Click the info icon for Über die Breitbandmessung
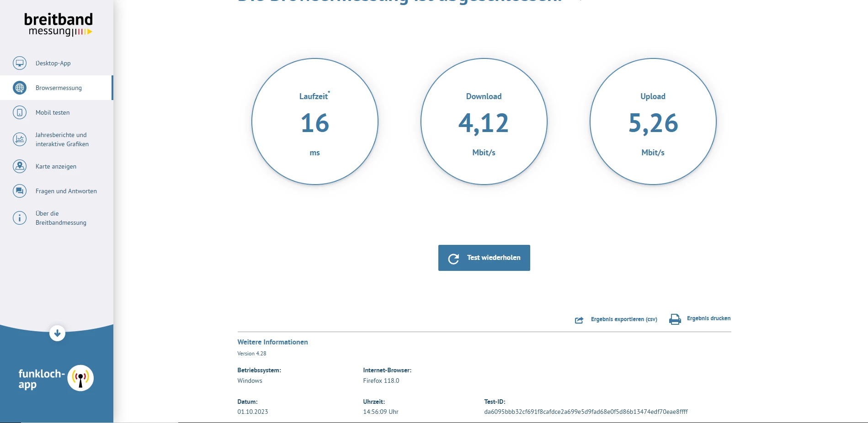The image size is (868, 423). point(20,218)
